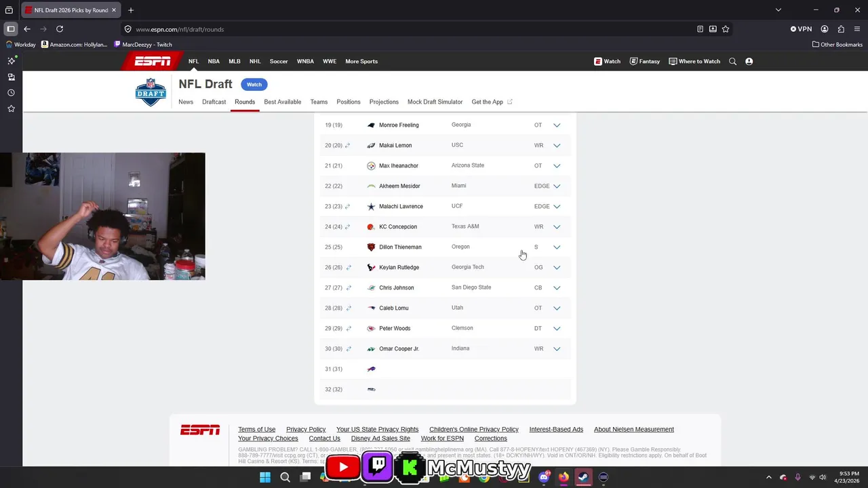The width and height of the screenshot is (868, 488).
Task: Click the Bills logo on pick 31
Action: pyautogui.click(x=371, y=369)
